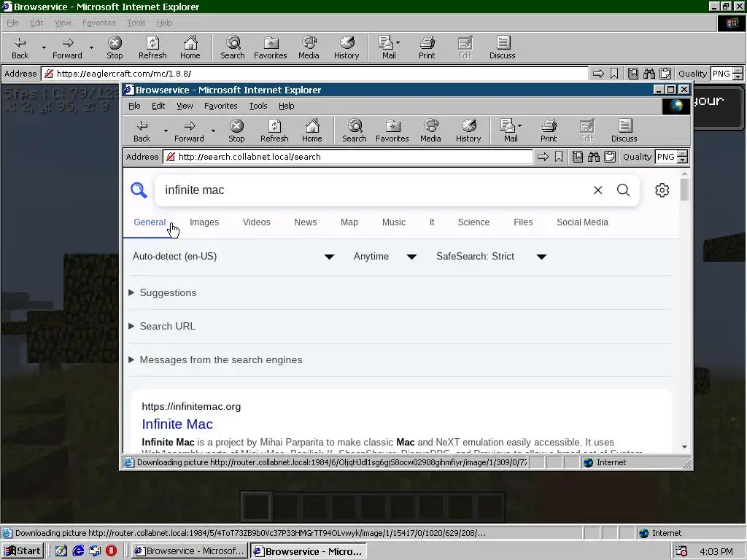Open Favorites in the front window toolbar
The height and width of the screenshot is (560, 747).
tap(392, 131)
